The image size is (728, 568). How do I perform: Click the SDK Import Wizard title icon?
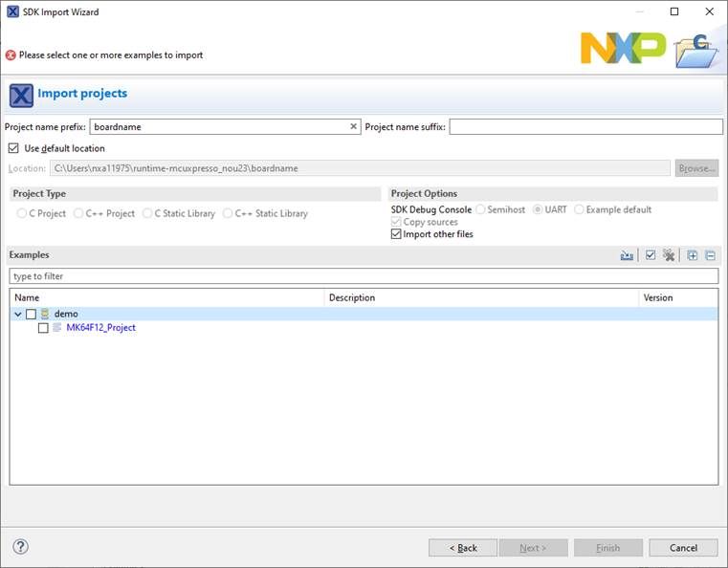pyautogui.click(x=12, y=11)
